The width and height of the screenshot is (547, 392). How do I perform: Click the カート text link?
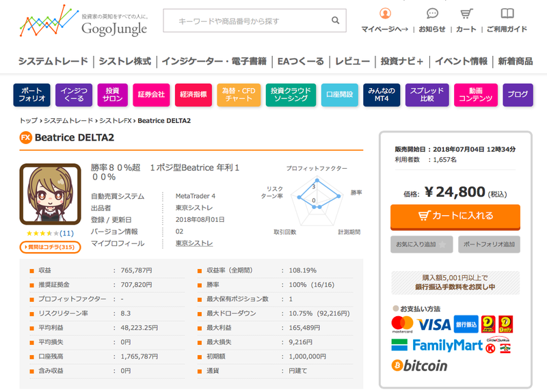coord(466,29)
